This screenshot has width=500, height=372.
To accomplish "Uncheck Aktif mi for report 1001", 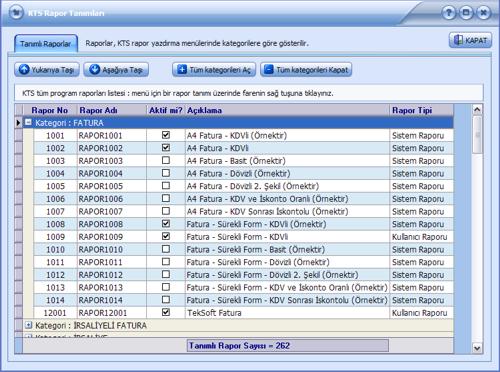I will tap(166, 135).
